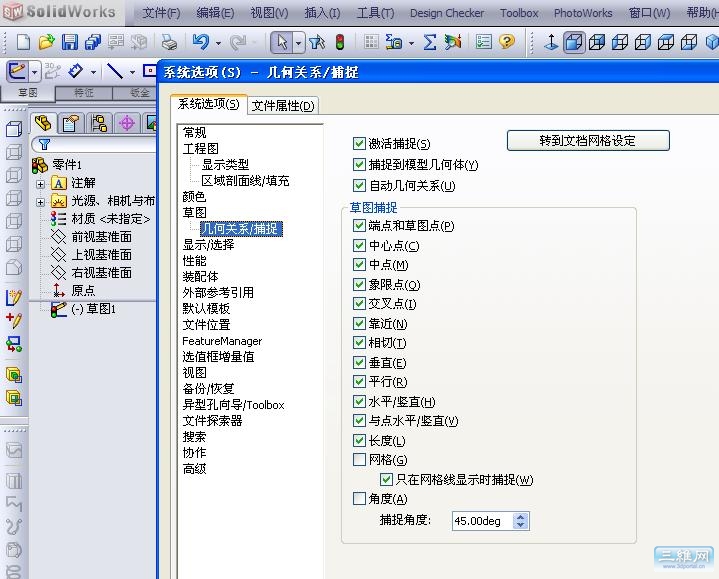Open the PropertyManager tab icon
The image size is (719, 579).
[71, 123]
